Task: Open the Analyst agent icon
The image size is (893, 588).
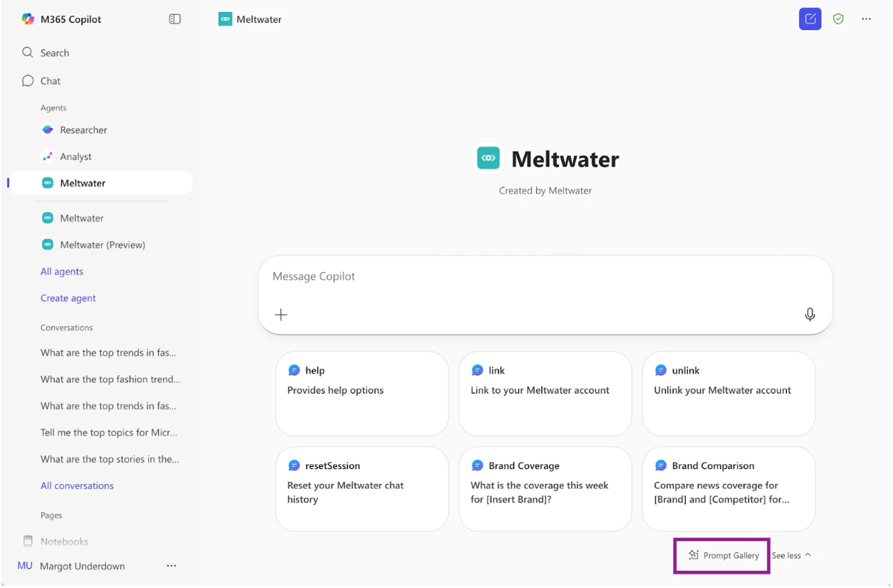Action: coord(48,157)
